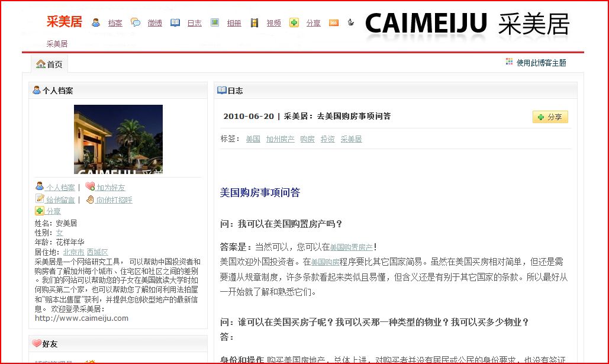
Task: Open the 相册 album menu link
Action: (234, 23)
